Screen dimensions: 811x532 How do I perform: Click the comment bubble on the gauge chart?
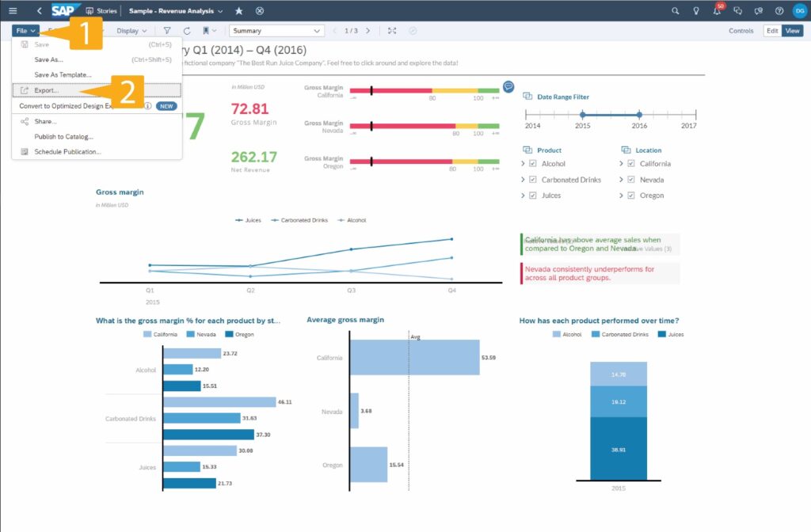click(x=507, y=88)
